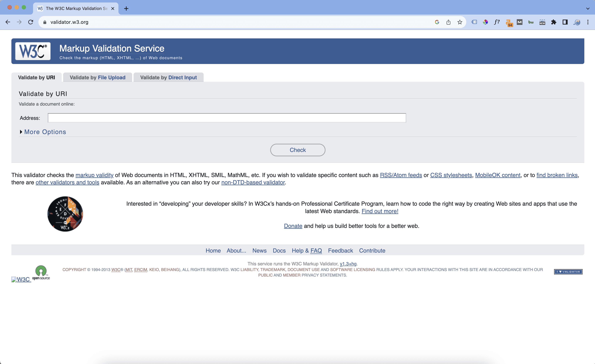The image size is (595, 364).
Task: Open the tab search dropdown chevron
Action: (588, 9)
